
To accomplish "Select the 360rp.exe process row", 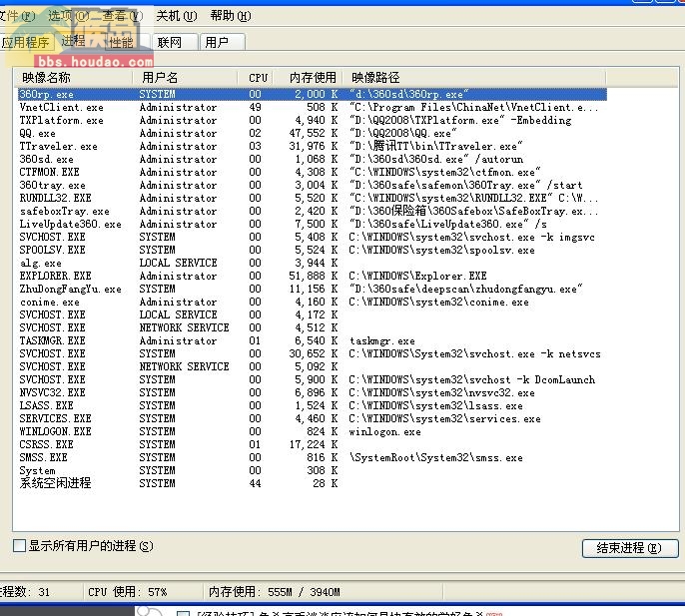I will pos(312,94).
